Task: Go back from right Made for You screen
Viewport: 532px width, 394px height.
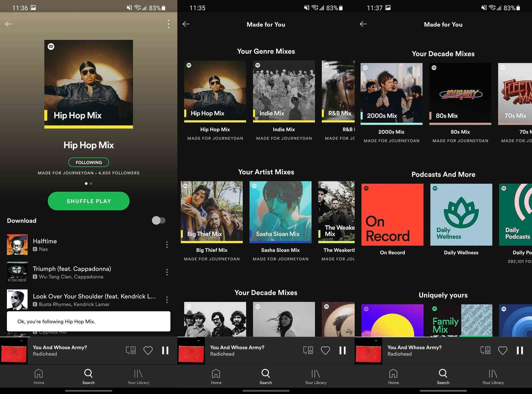Action: (363, 24)
